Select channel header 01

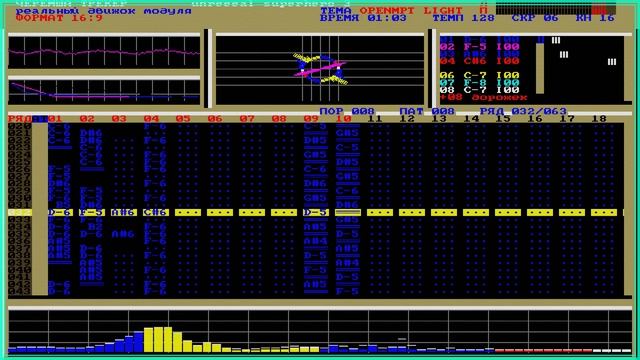coord(55,119)
